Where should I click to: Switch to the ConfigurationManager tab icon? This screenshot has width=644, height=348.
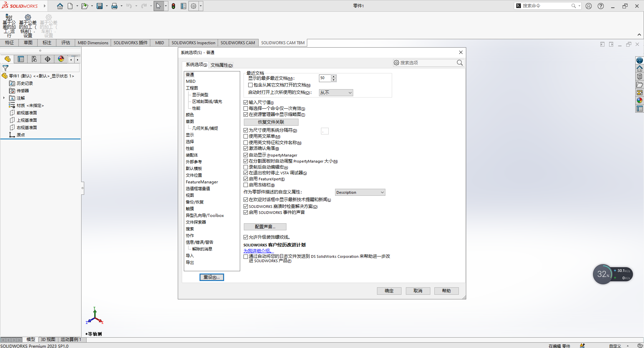[34, 59]
